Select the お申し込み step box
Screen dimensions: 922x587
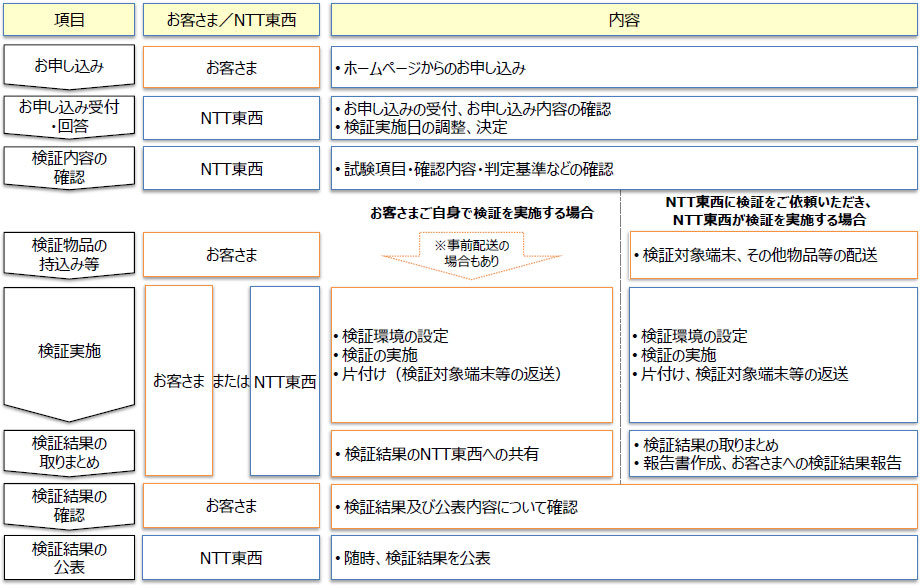tap(69, 66)
